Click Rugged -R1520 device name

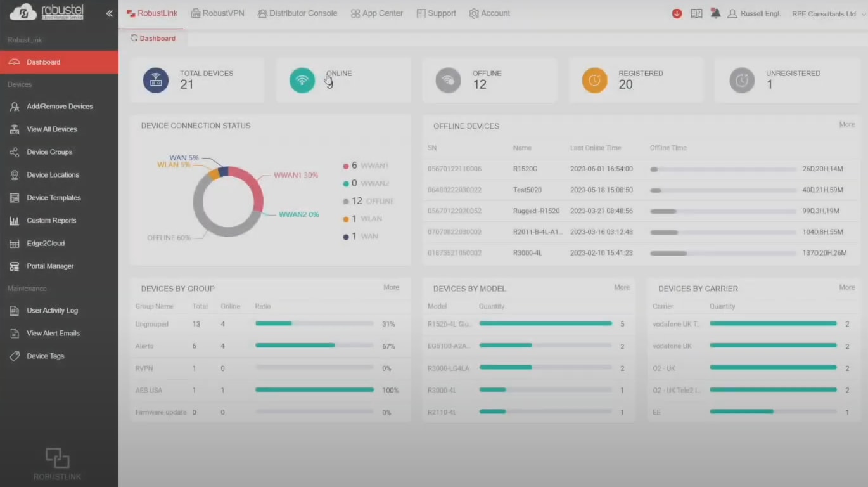pos(537,211)
